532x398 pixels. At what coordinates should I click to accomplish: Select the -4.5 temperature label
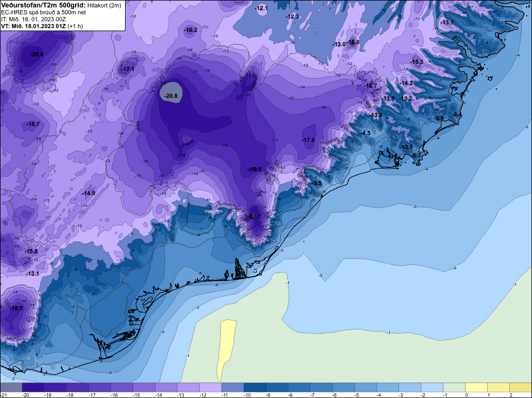[365, 133]
